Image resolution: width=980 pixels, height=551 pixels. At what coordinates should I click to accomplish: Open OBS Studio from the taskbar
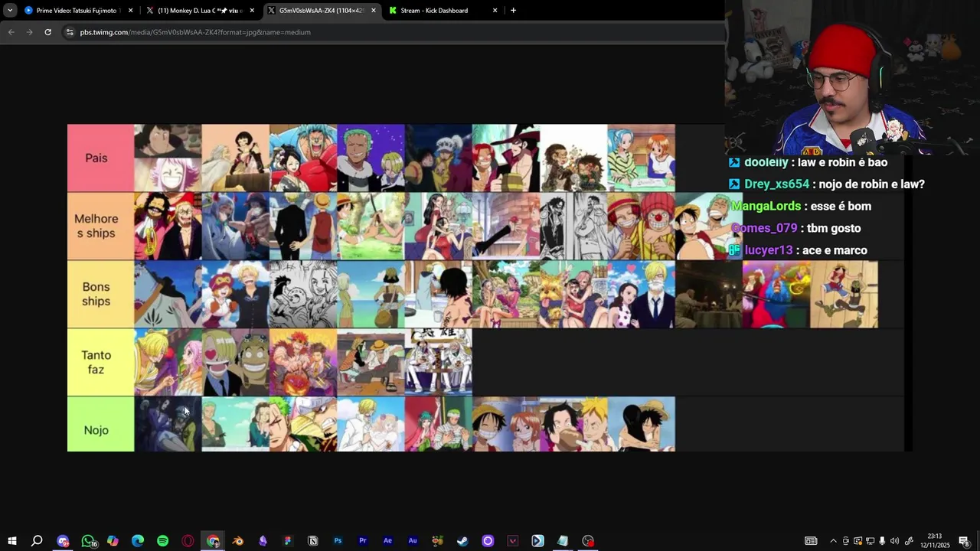click(588, 541)
